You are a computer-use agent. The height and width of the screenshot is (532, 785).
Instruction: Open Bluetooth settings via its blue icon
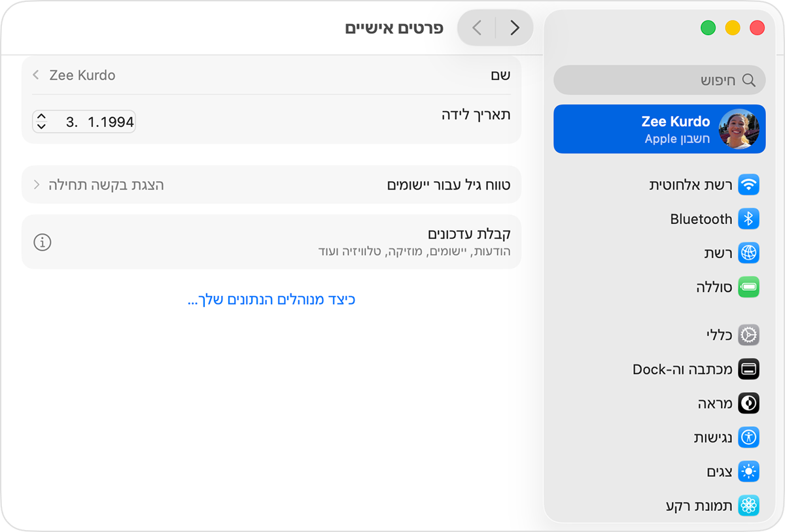tap(748, 219)
